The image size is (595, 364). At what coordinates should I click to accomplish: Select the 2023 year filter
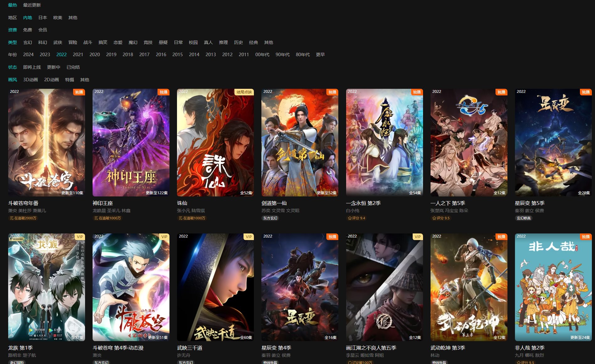pos(45,55)
